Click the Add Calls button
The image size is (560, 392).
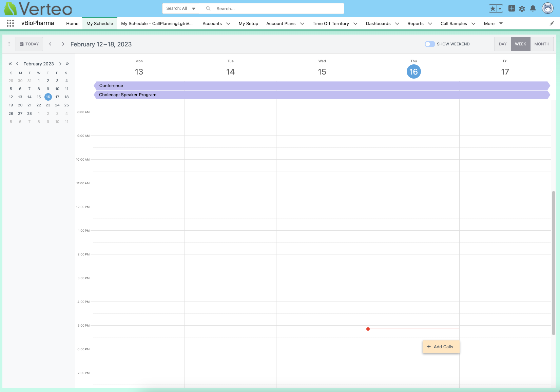click(441, 347)
